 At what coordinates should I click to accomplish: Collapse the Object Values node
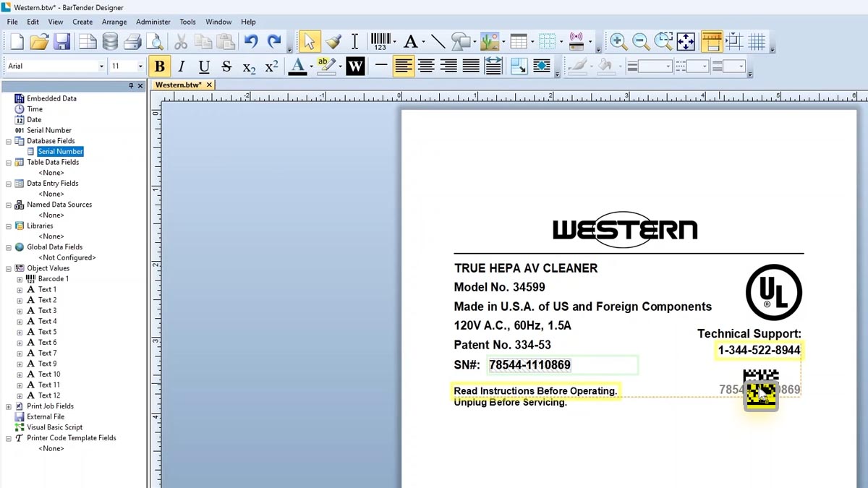click(x=9, y=268)
